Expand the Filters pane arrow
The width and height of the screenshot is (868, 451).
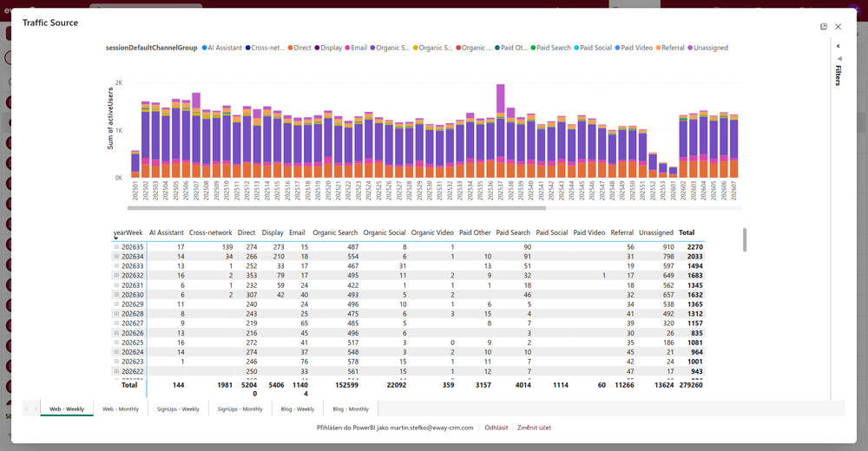pyautogui.click(x=838, y=46)
